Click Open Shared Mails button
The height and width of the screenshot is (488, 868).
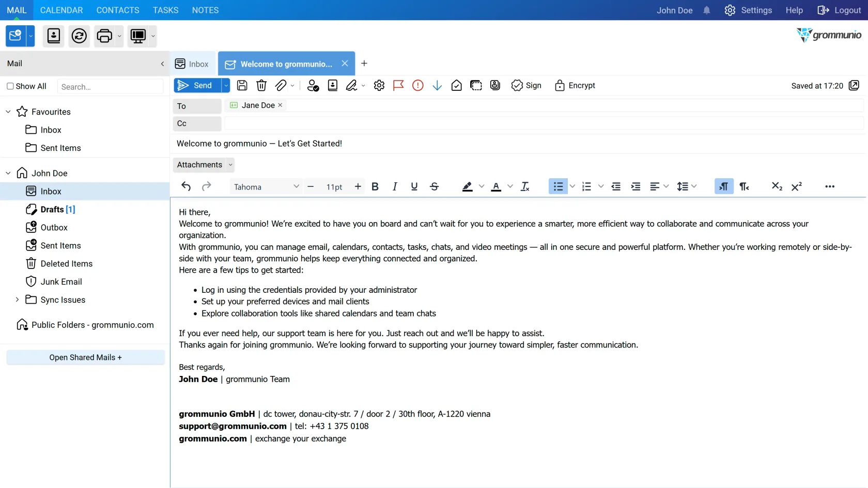point(86,357)
